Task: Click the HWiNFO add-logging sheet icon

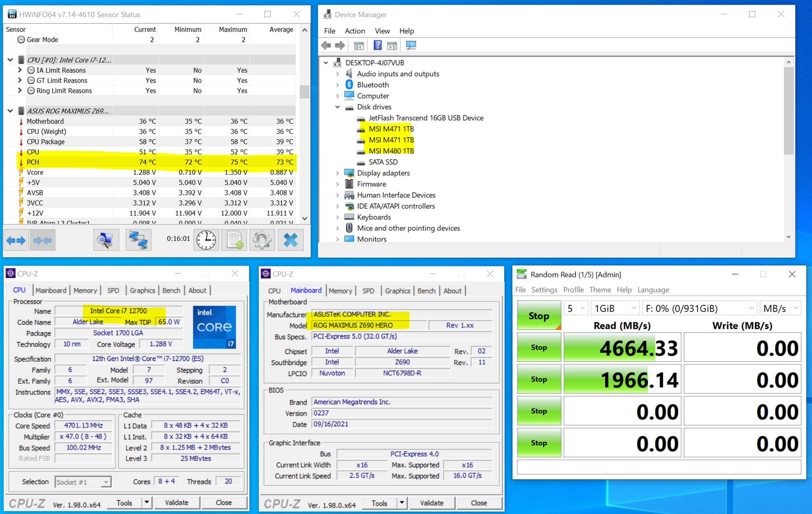Action: (234, 240)
